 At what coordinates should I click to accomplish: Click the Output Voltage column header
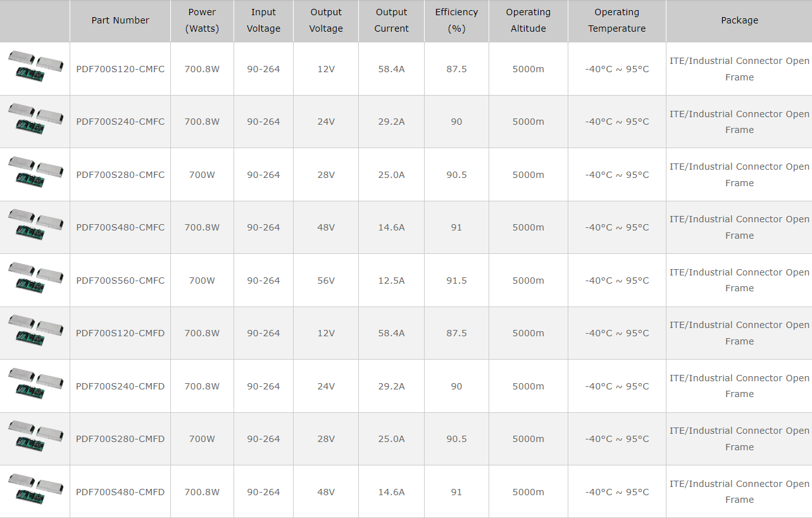326,21
